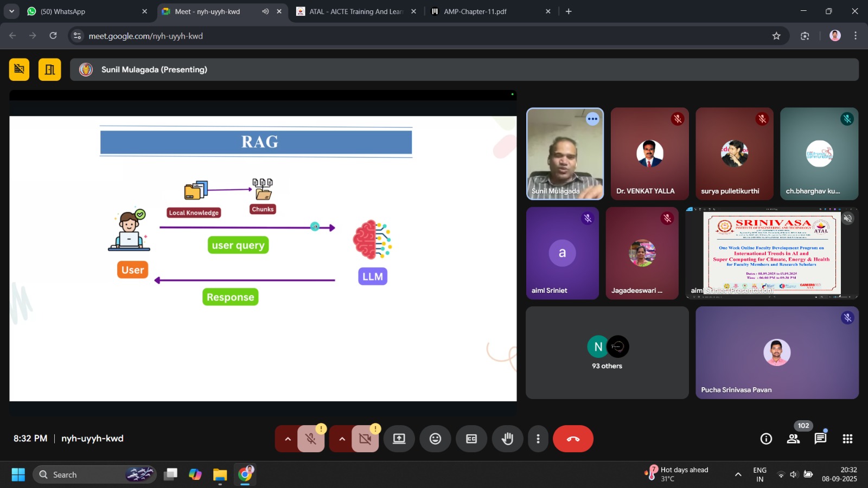Click aiml Sriniet participant tile

click(563, 253)
